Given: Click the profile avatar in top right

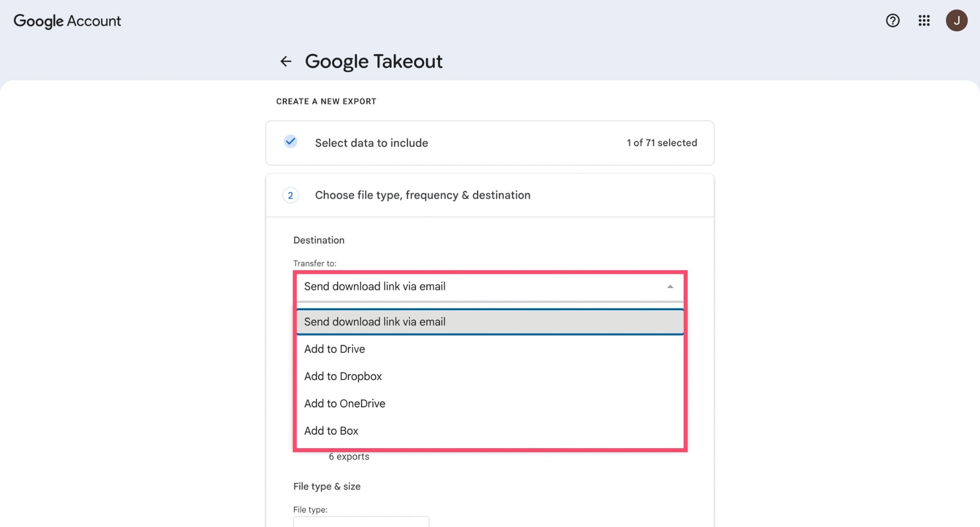Looking at the screenshot, I should [x=957, y=20].
